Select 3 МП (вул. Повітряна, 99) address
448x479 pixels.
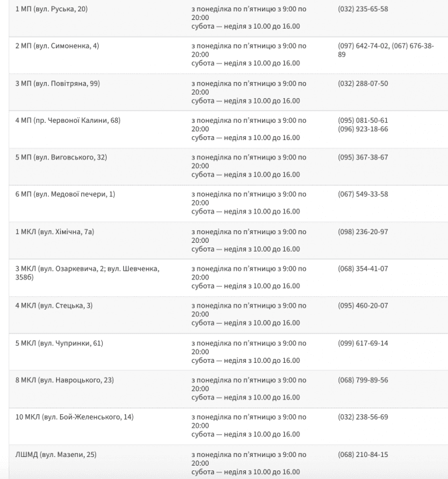click(57, 83)
